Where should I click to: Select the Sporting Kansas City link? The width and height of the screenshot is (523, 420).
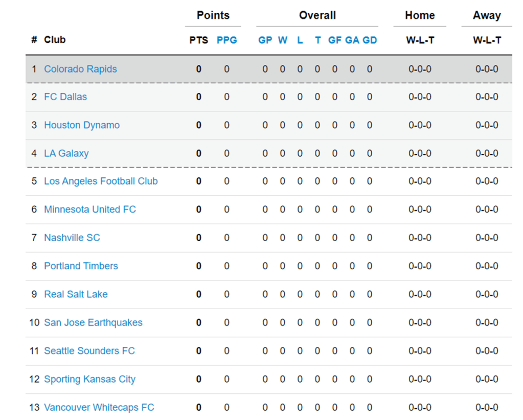click(x=89, y=379)
